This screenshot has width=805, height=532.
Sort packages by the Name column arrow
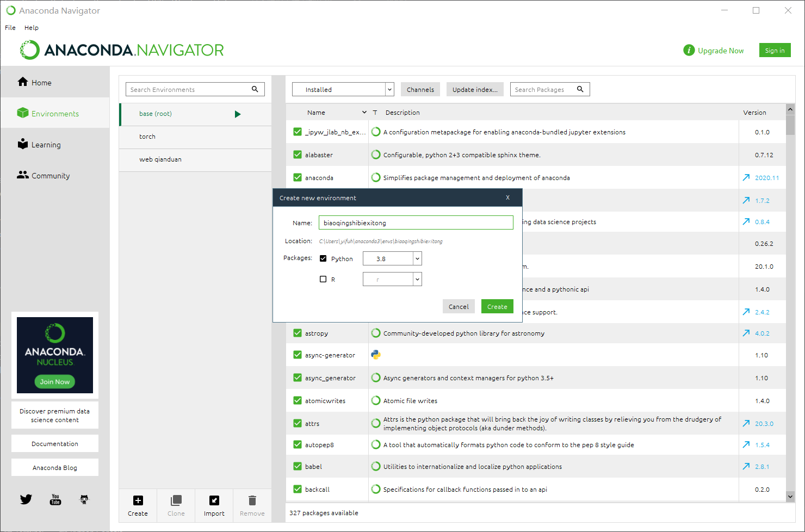pyautogui.click(x=364, y=113)
